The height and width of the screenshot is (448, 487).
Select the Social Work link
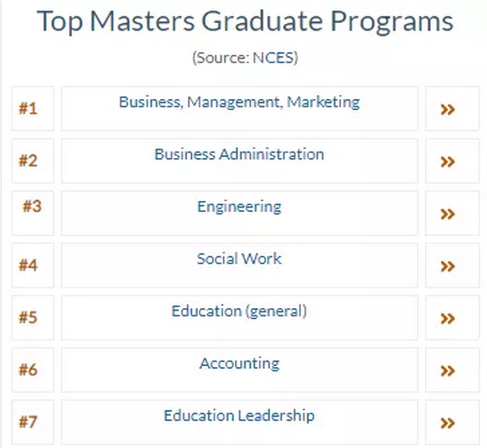239,259
